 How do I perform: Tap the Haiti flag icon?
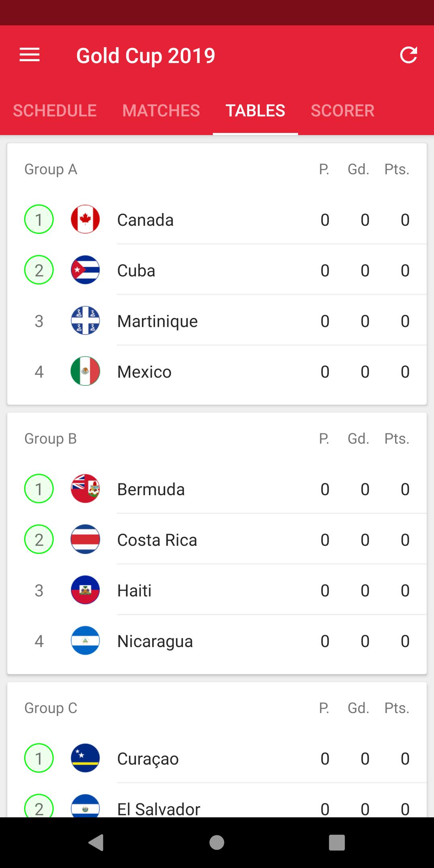[85, 590]
